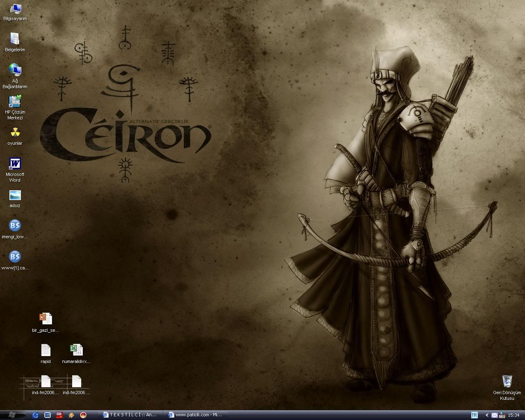Image resolution: width=525 pixels, height=420 pixels.
Task: Click the red round quick launch icon
Action: pyautogui.click(x=83, y=415)
